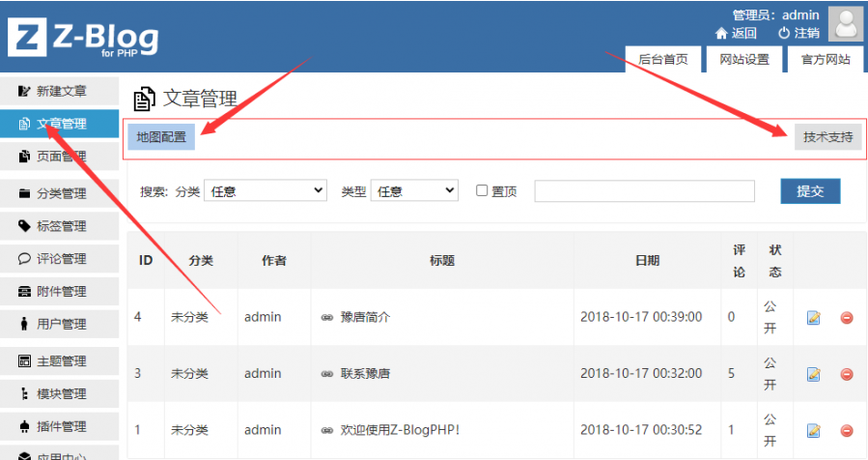
Task: Switch to the 后台首页 tab
Action: pos(663,60)
